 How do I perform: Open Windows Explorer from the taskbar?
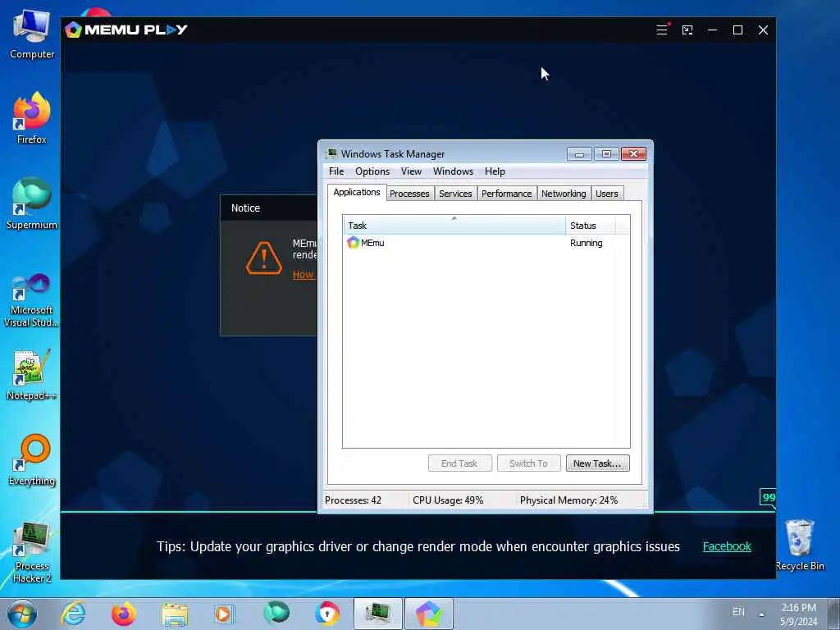click(175, 614)
